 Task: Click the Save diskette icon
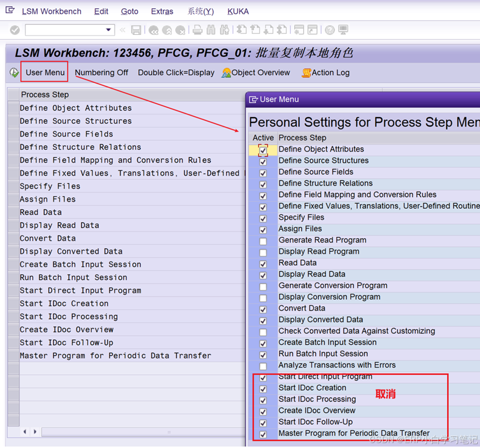136,30
